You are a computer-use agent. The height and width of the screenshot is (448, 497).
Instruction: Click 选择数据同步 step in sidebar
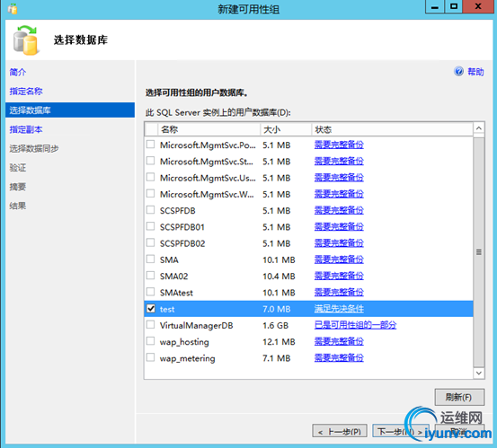[x=34, y=148]
